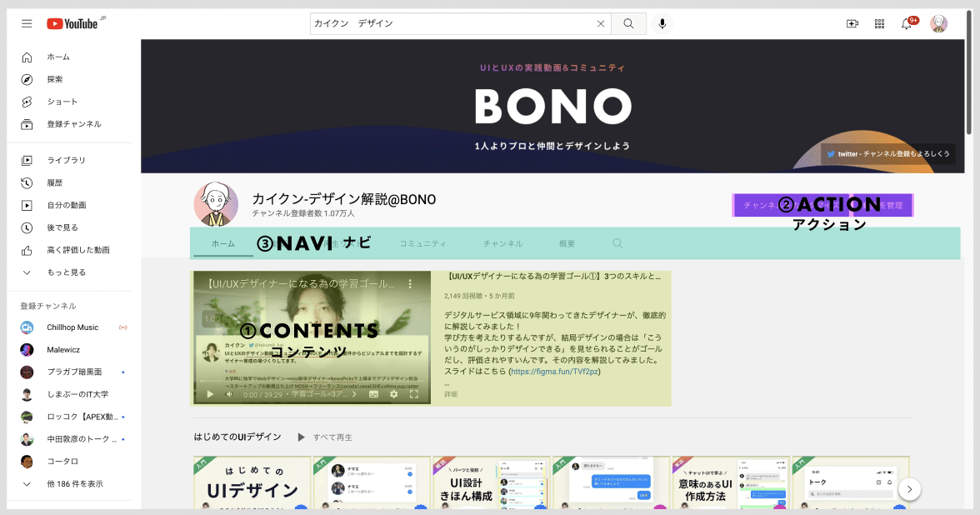Select the チャンネル channel tab
Image resolution: width=980 pixels, height=515 pixels.
point(503,243)
